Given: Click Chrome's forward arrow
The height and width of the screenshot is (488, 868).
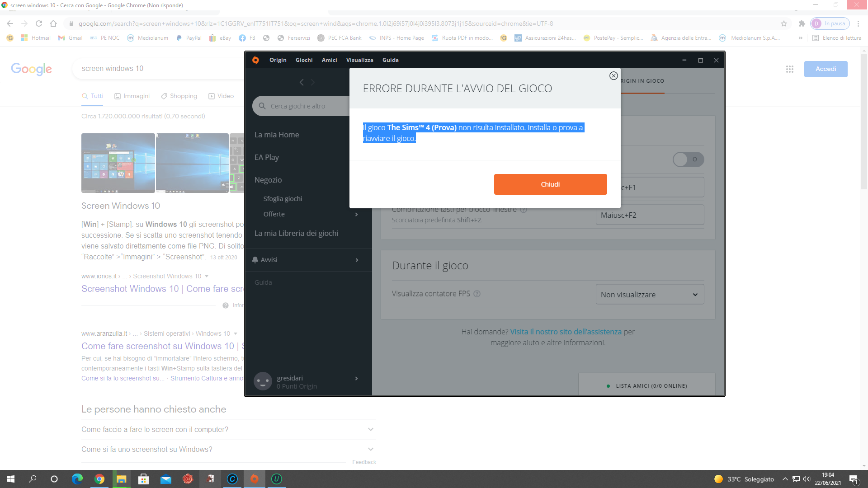Looking at the screenshot, I should click(x=24, y=23).
